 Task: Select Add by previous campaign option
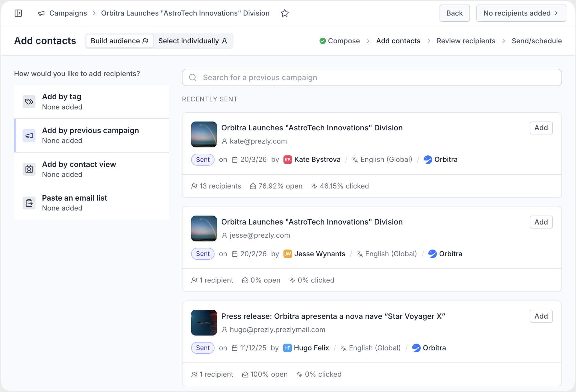[92, 135]
